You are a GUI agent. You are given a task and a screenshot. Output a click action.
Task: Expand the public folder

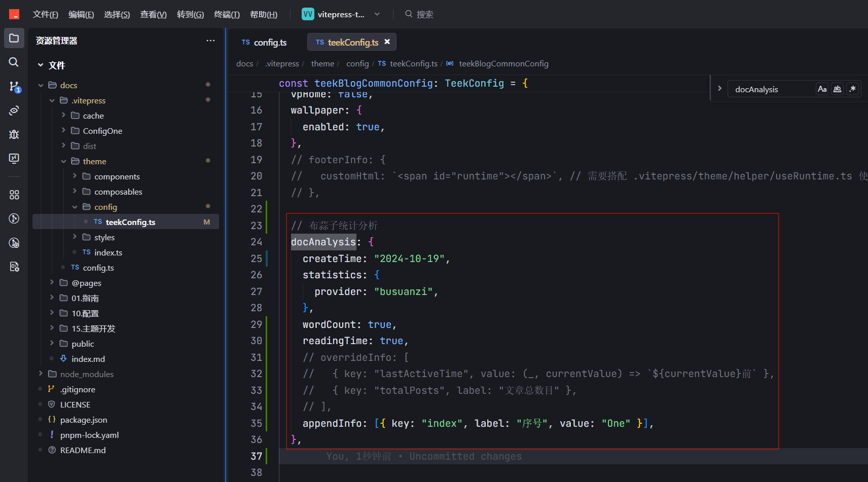52,344
